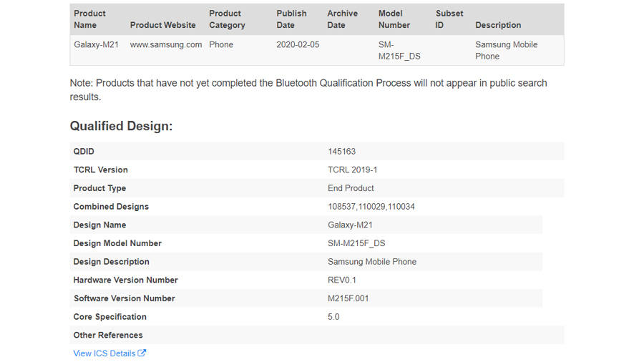Click the Product Category column header
The height and width of the screenshot is (362, 644).
pos(227,19)
